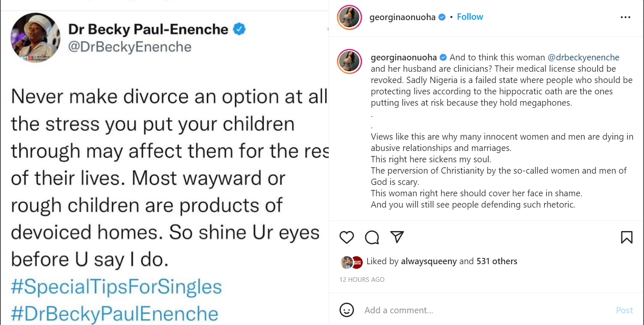This screenshot has height=325, width=644.
Task: Click Dr Becky Paul-Enenche's profile photo in the tweet
Action: 36,37
